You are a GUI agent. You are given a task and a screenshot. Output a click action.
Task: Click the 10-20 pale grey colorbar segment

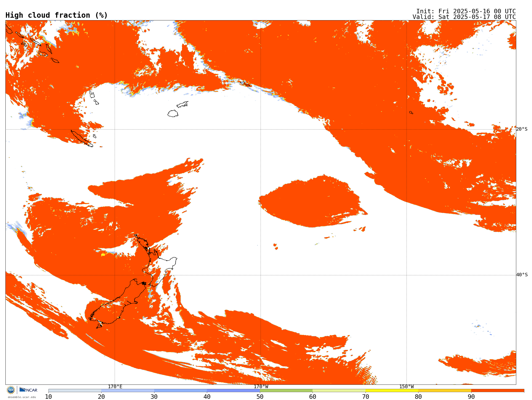point(75,391)
